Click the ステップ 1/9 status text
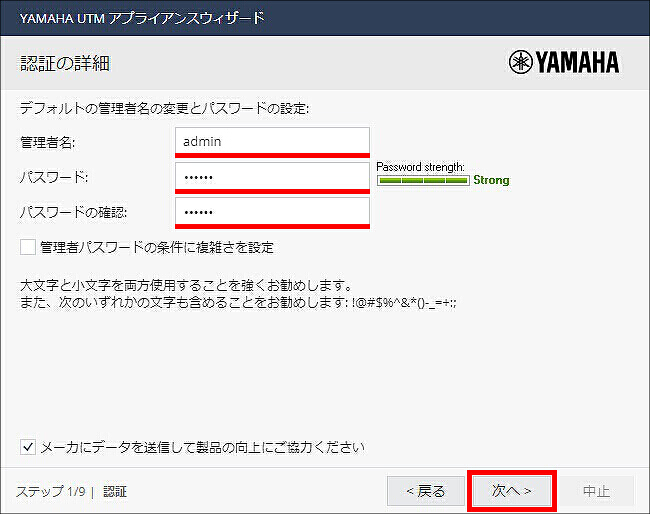The height and width of the screenshot is (514, 650). tap(51, 492)
